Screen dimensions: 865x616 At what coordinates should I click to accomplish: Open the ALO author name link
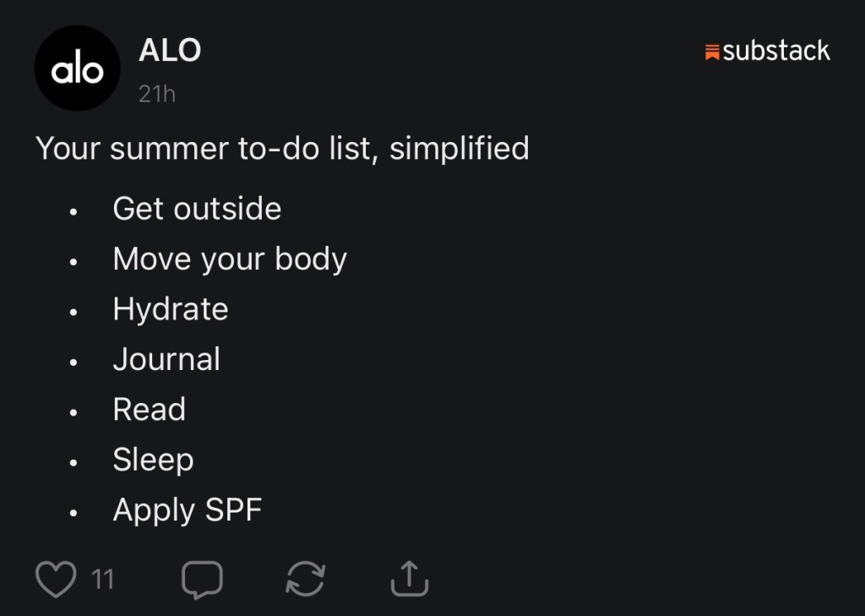[170, 50]
